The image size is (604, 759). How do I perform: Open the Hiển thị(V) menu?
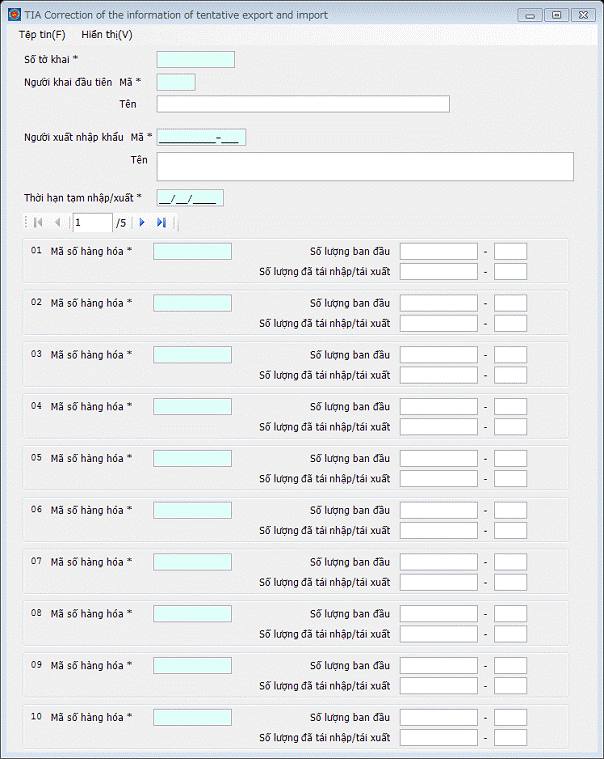[x=107, y=35]
